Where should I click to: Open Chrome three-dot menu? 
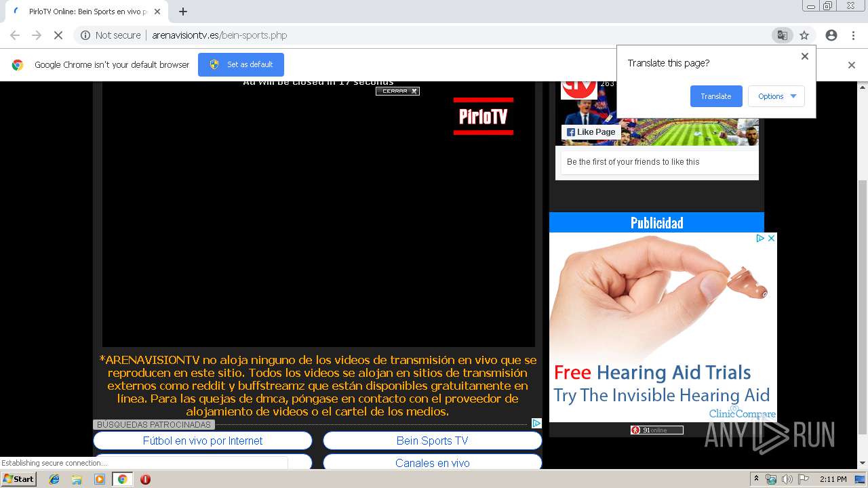[853, 35]
